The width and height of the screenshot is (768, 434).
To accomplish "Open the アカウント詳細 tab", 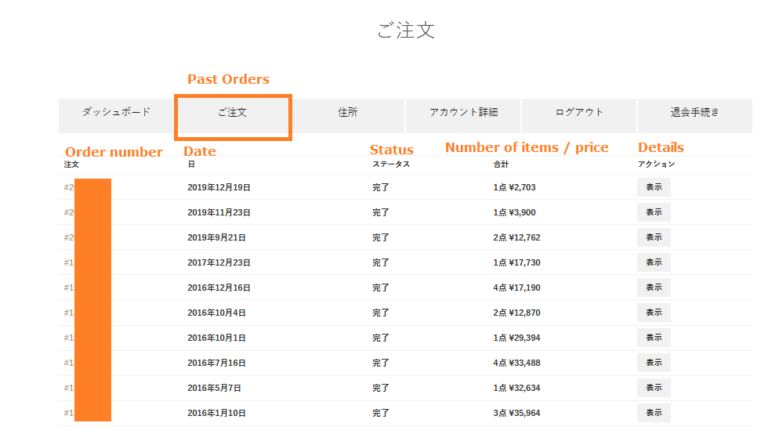I will [463, 113].
